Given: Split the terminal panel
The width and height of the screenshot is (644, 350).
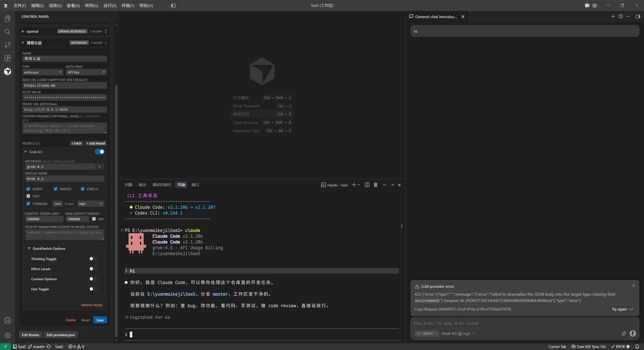Looking at the screenshot, I should click(x=367, y=185).
